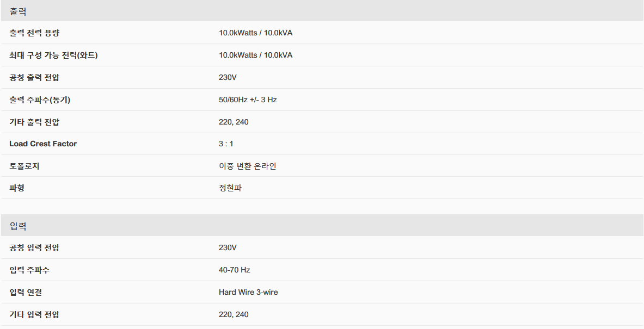Click the 입력 연결 label
The image size is (644, 329).
coord(26,293)
